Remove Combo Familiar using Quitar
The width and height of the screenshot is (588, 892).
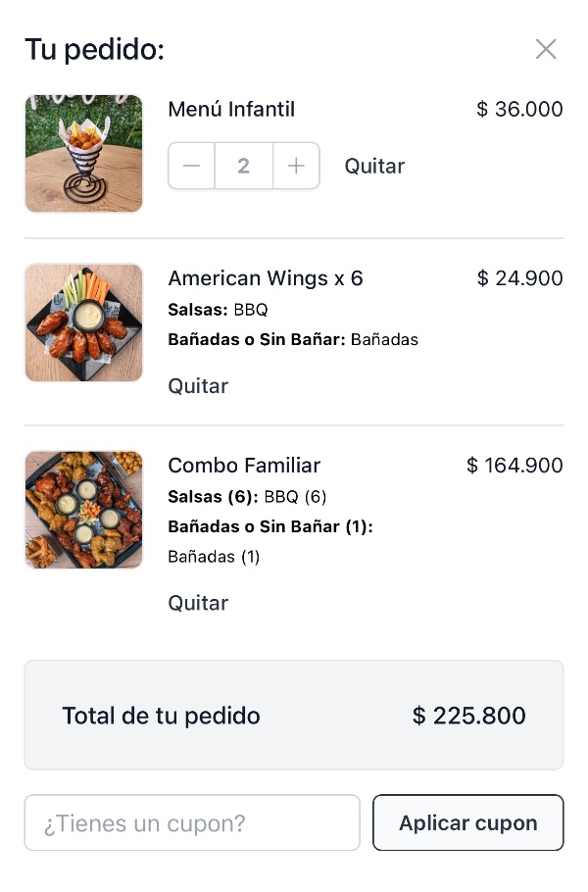[x=198, y=603]
